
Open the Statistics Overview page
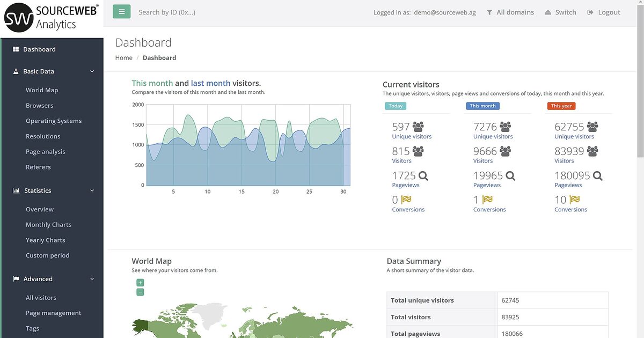[x=40, y=209]
